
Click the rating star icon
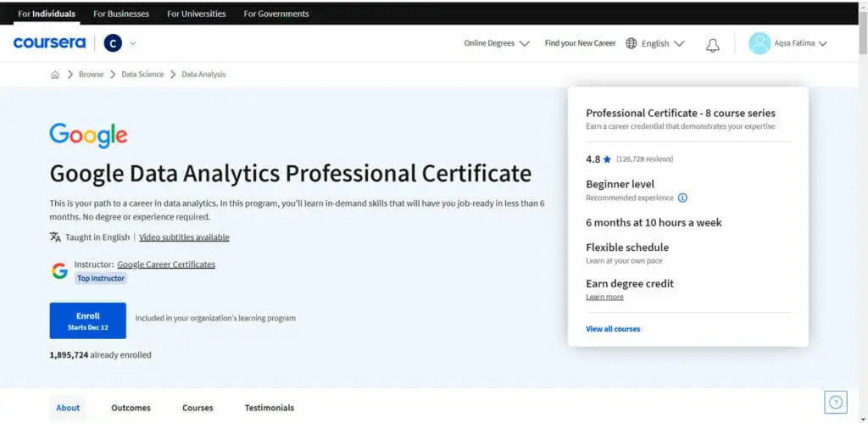(607, 159)
